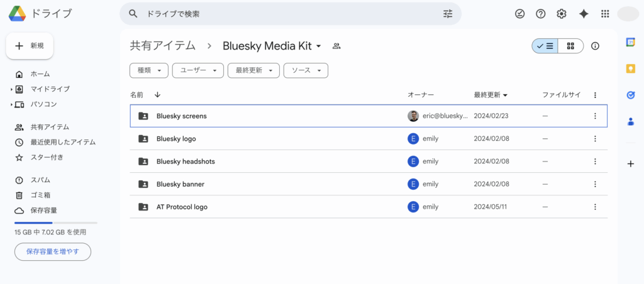Image resolution: width=644 pixels, height=284 pixels.
Task: Click the Bluesky logo folder icon
Action: tap(143, 139)
